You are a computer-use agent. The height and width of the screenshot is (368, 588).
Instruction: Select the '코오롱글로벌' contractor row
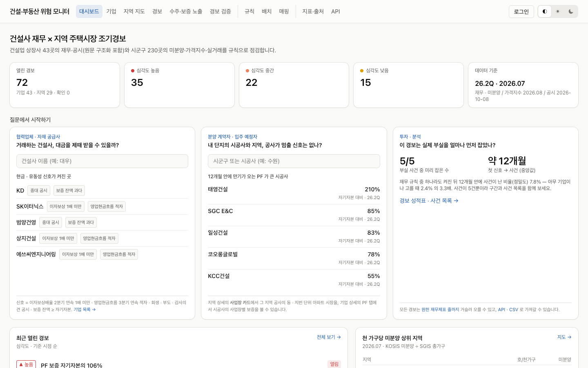point(294,258)
